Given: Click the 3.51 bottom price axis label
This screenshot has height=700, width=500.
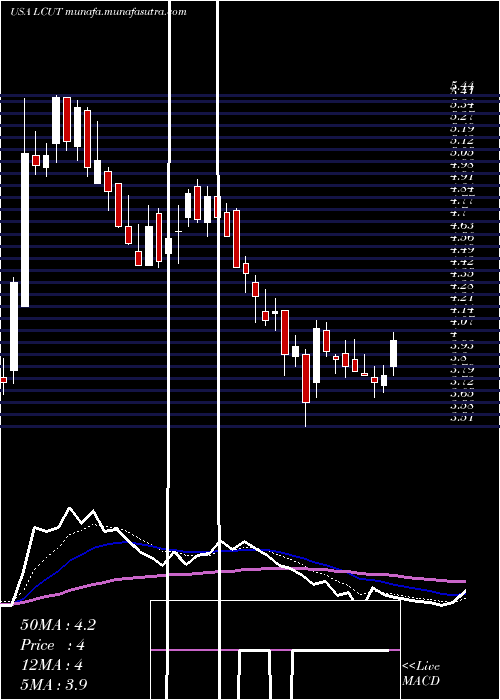Looking at the screenshot, I should point(462,418).
